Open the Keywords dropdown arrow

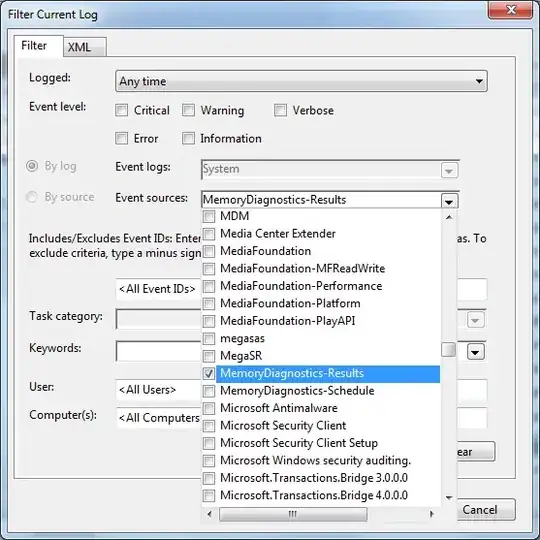point(476,352)
